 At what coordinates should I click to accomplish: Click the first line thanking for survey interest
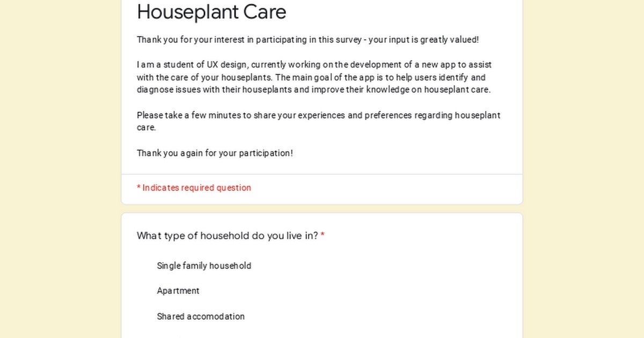tap(308, 40)
